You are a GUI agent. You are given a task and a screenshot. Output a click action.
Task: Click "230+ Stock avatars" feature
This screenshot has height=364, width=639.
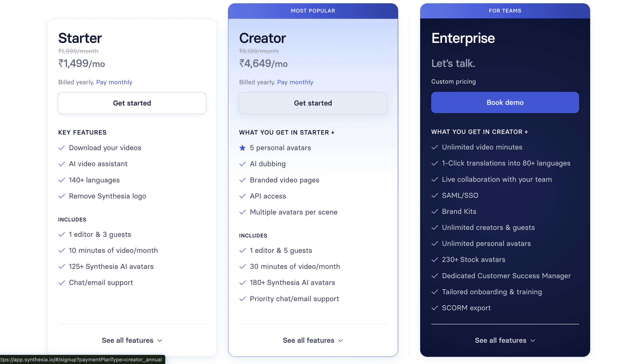pyautogui.click(x=474, y=260)
